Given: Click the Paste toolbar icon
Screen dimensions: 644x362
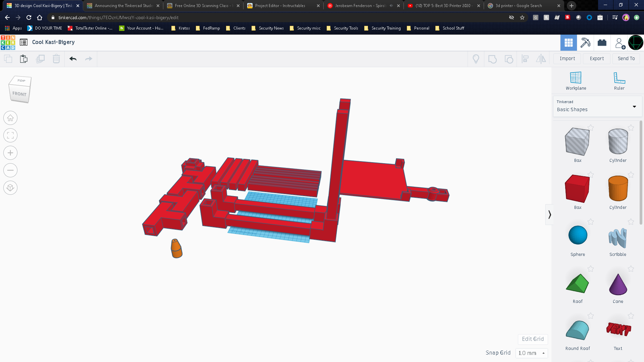Looking at the screenshot, I should [x=24, y=59].
